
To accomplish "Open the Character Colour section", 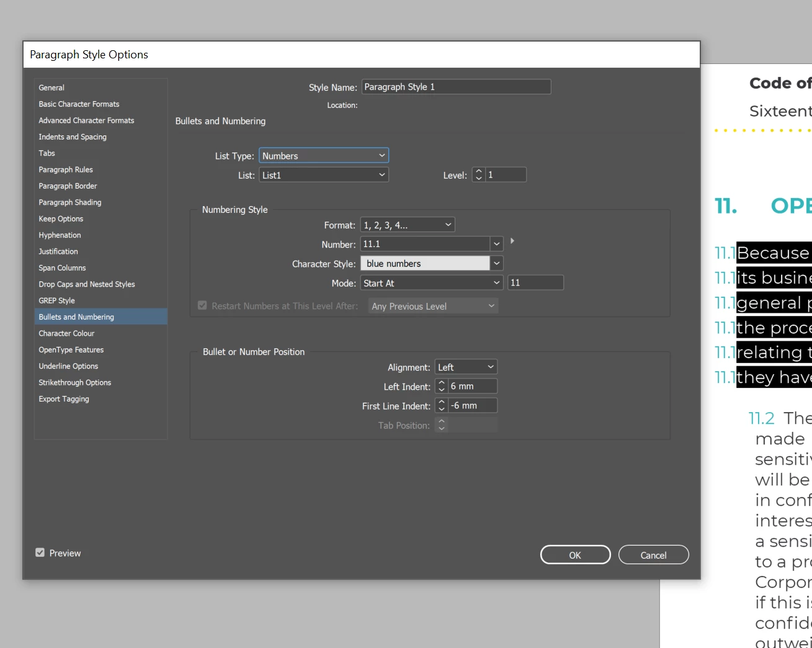I will pyautogui.click(x=66, y=333).
